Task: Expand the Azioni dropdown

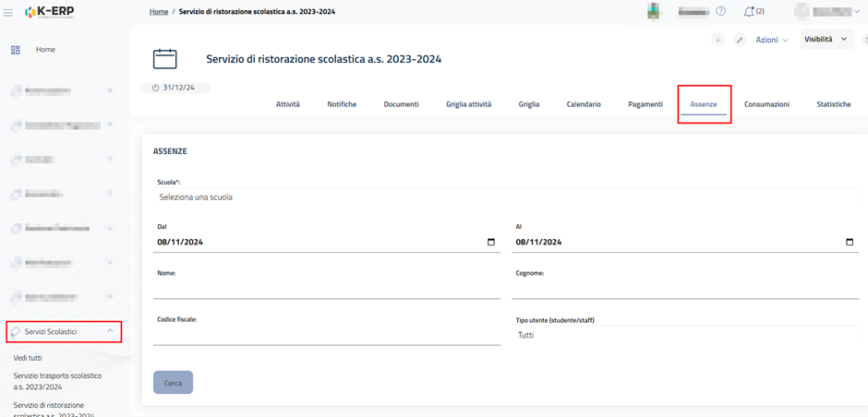Action: click(772, 41)
